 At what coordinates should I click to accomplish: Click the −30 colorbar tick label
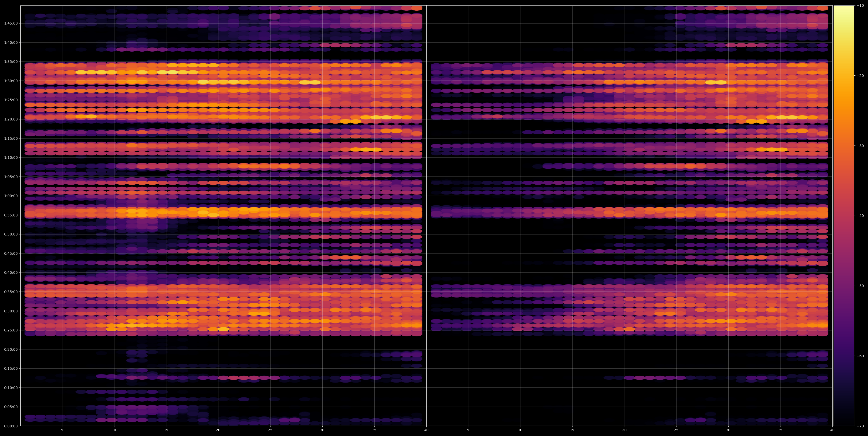860,146
